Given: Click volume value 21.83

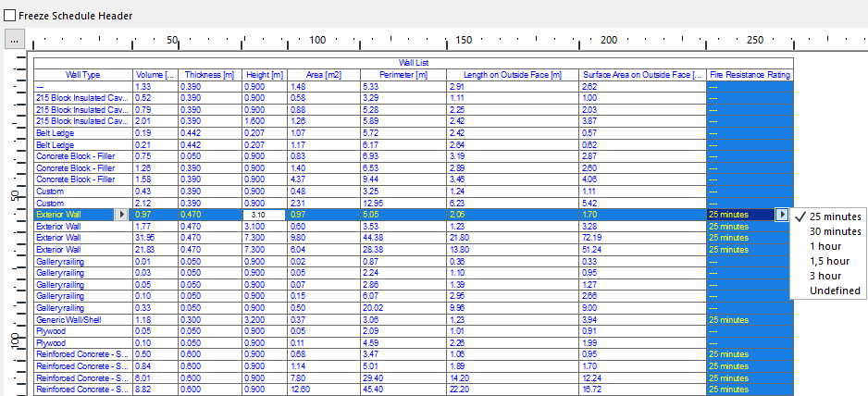Looking at the screenshot, I should [145, 250].
